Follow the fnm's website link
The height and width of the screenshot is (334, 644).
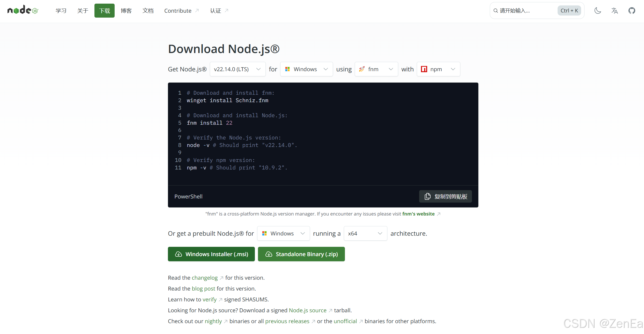point(418,214)
